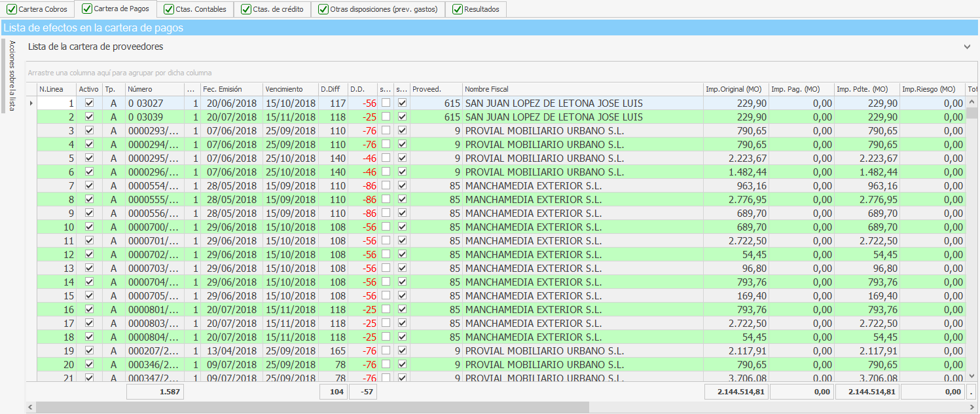Viewport: 980px width, 414px height.
Task: Click the row indicator arrow beside line 1
Action: tap(31, 103)
